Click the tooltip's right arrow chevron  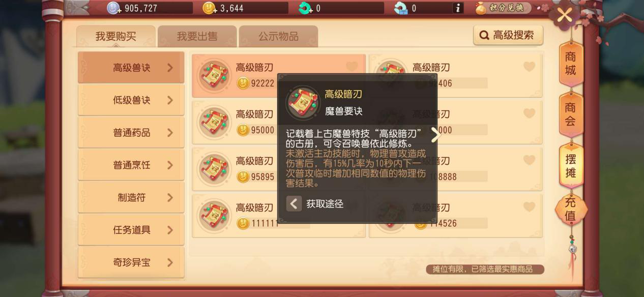point(435,135)
